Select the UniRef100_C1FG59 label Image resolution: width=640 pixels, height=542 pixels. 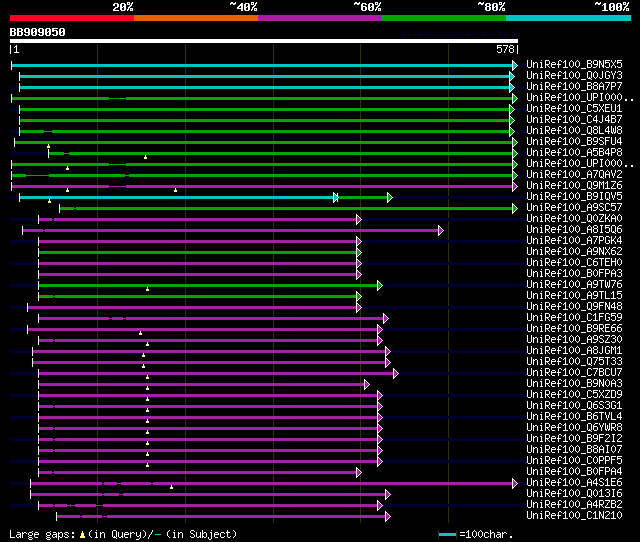click(x=574, y=318)
